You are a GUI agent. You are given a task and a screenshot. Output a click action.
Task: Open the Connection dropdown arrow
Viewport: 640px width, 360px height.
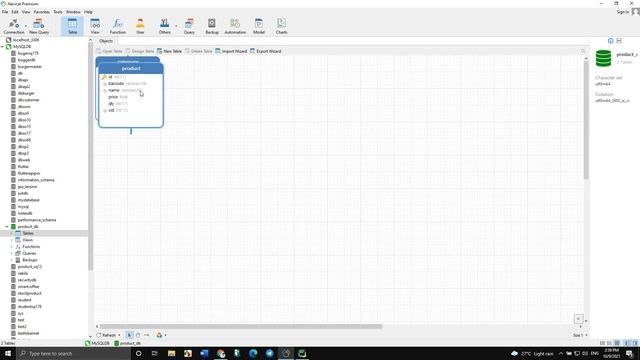tap(26, 26)
